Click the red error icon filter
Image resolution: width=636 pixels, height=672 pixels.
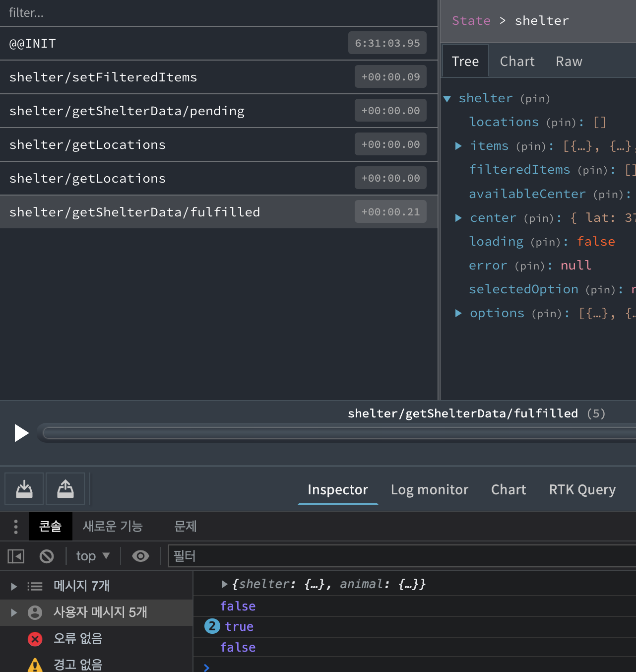(x=35, y=639)
